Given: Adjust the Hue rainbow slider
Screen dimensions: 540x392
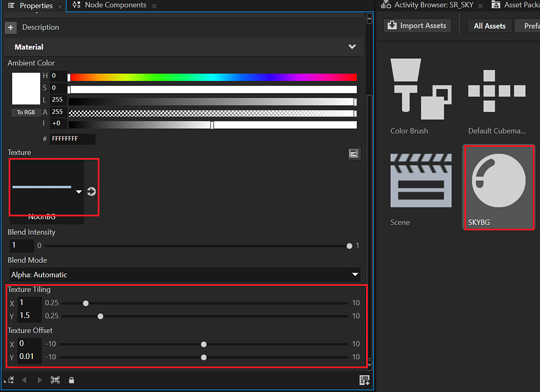Looking at the screenshot, I should 212,77.
